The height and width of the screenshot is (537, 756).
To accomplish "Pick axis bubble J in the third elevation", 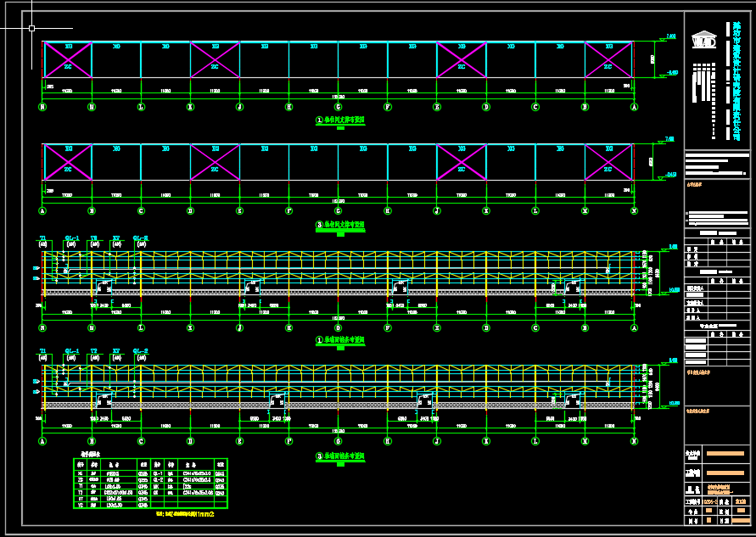I will 239,327.
